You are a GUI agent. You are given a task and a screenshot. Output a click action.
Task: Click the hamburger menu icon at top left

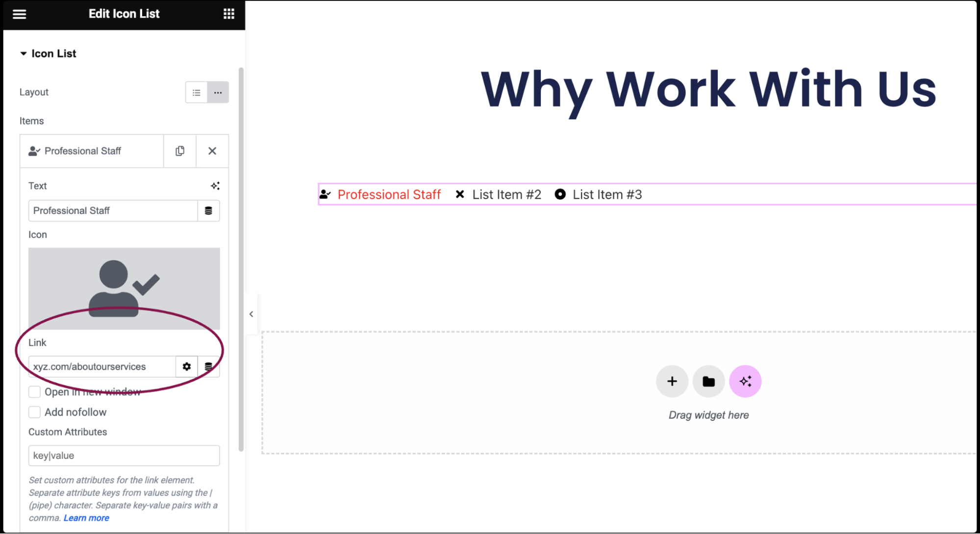(x=19, y=13)
